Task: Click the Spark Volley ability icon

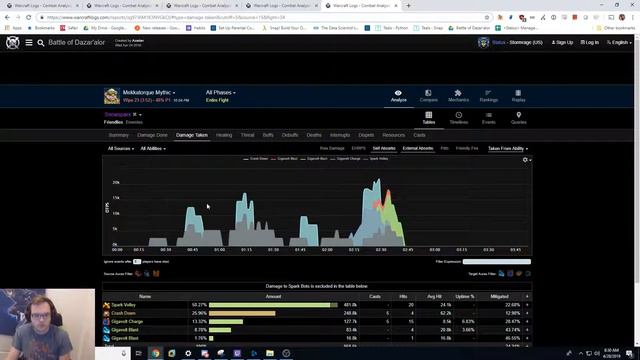Action: pos(107,305)
